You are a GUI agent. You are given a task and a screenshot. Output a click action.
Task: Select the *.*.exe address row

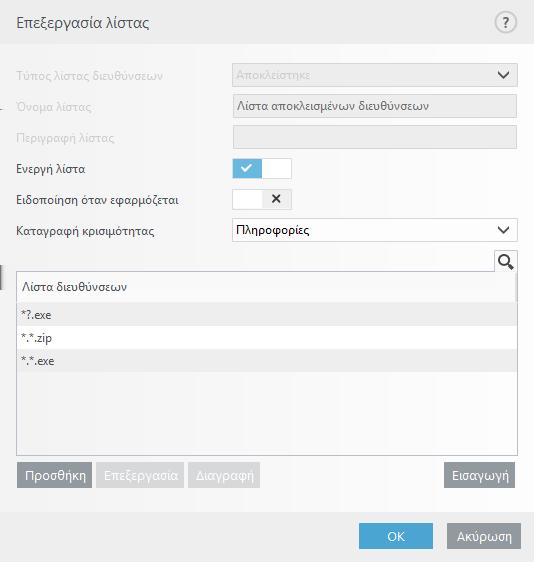[267, 361]
